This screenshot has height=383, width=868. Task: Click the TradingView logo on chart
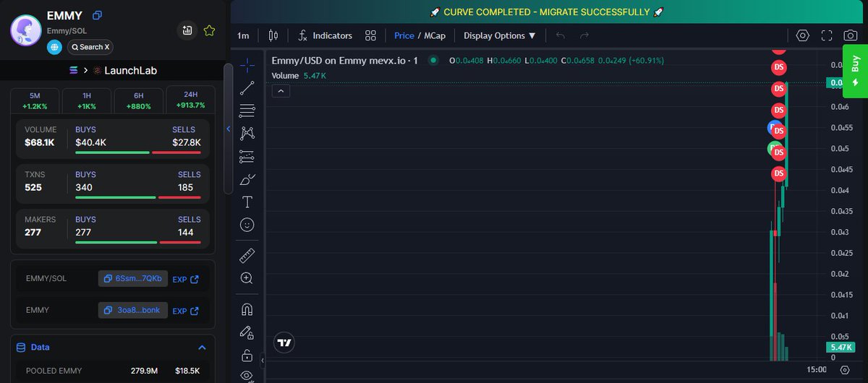[285, 343]
